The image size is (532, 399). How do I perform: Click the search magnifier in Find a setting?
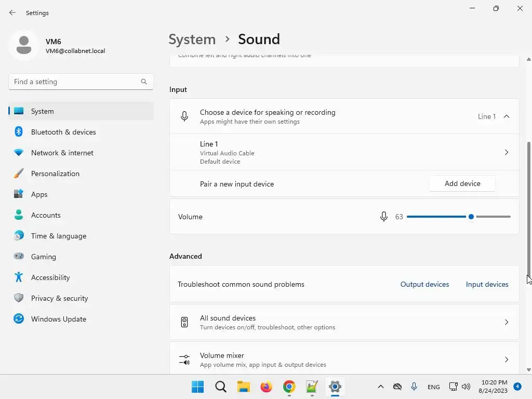point(144,82)
